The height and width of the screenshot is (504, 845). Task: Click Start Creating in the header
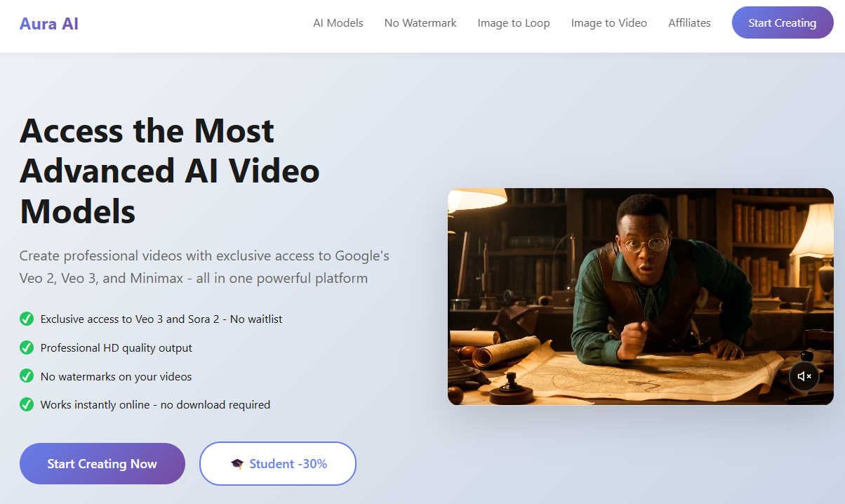coord(782,22)
